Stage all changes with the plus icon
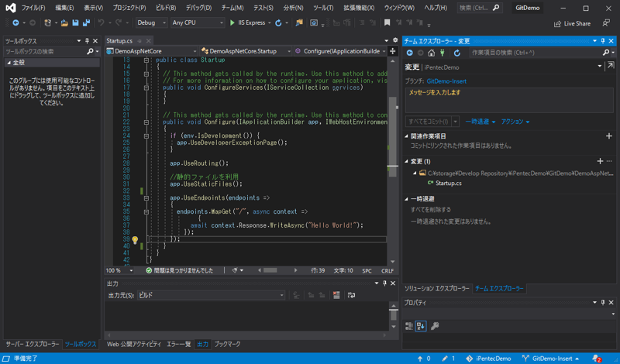Viewport: 620px width, 364px height. point(600,161)
